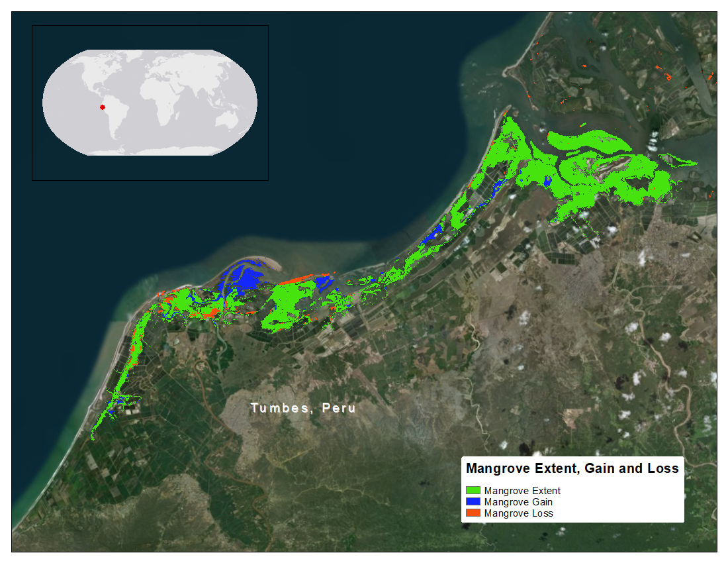Image resolution: width=728 pixels, height=563 pixels.
Task: Click Antarctica on the inset world map
Action: (149, 151)
